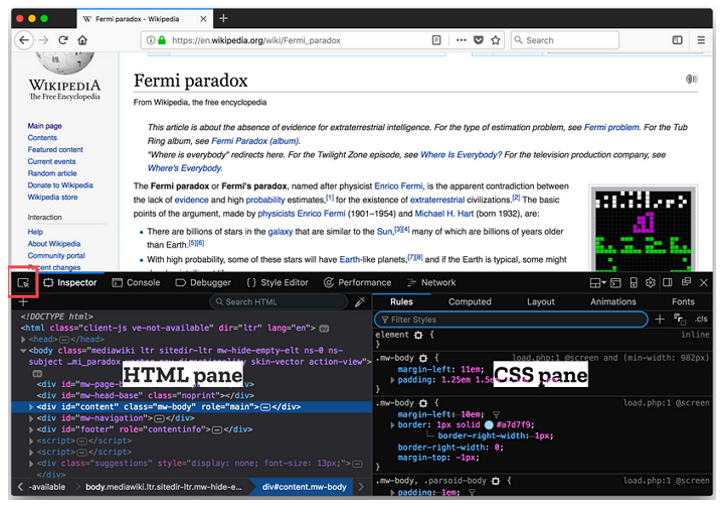The image size is (724, 508).
Task: Activate the element picker tool
Action: click(x=23, y=283)
